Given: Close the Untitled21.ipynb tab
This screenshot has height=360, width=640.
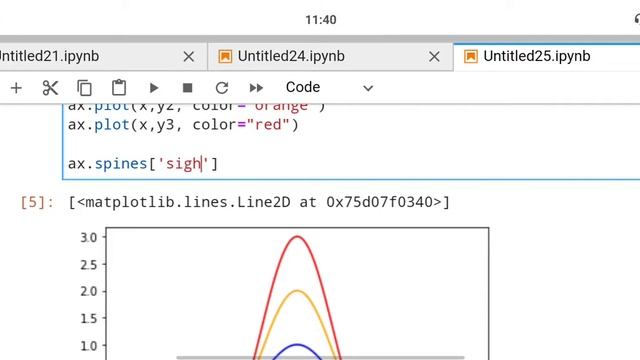Looking at the screenshot, I should pos(189,57).
